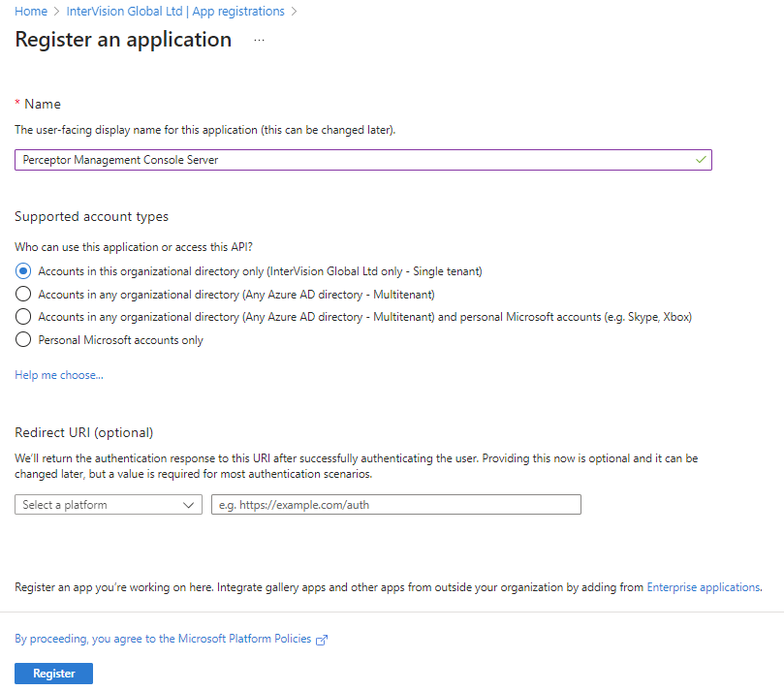
Task: Click the chevron after App registrations breadcrumb
Action: tap(294, 12)
